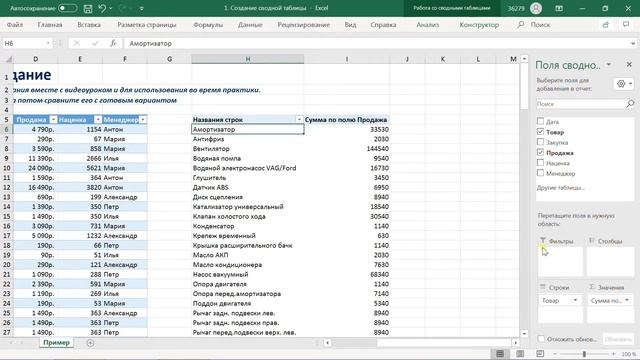The height and width of the screenshot is (360, 640).
Task: Toggle the AutoSave switch
Action: [67, 8]
